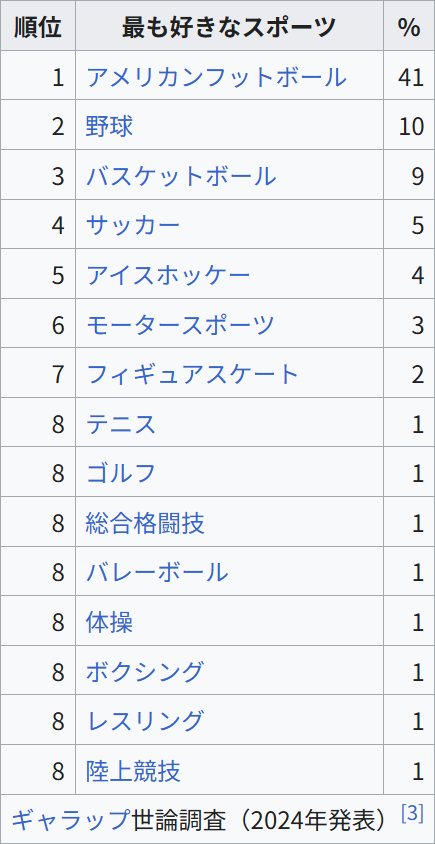This screenshot has width=435, height=844.
Task: Click the % column header
Action: pyautogui.click(x=409, y=26)
